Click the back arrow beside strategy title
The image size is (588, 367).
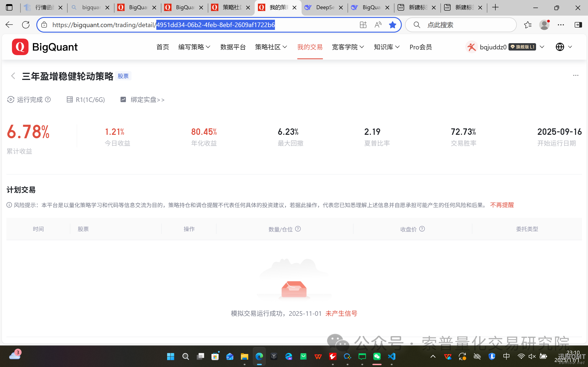[x=13, y=76]
